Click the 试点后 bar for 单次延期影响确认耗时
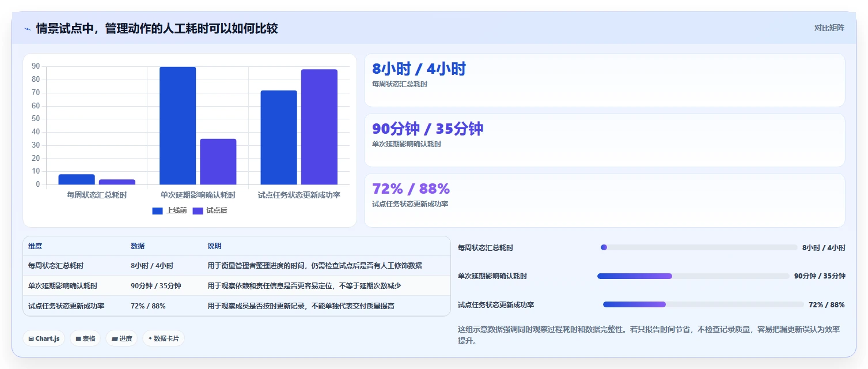 click(218, 161)
